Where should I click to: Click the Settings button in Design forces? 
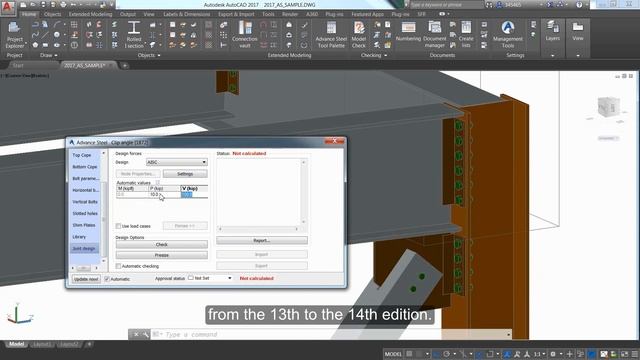point(185,174)
